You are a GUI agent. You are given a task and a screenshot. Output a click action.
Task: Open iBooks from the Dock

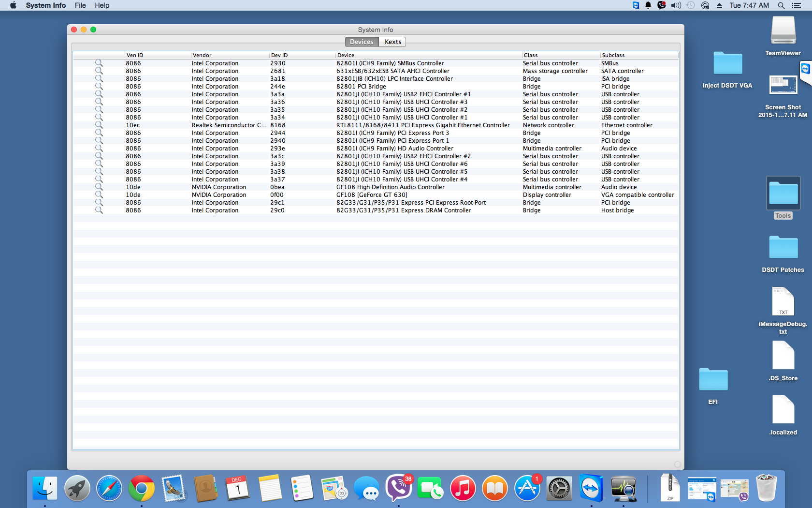point(495,488)
